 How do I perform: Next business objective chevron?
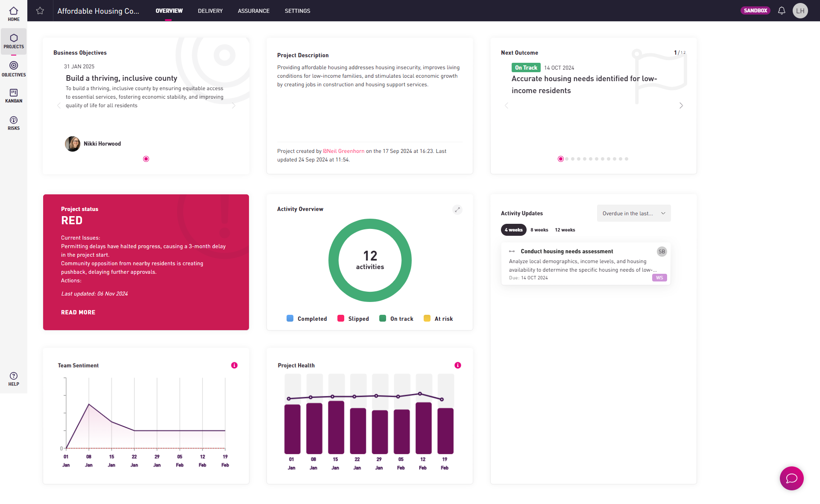coord(234,105)
